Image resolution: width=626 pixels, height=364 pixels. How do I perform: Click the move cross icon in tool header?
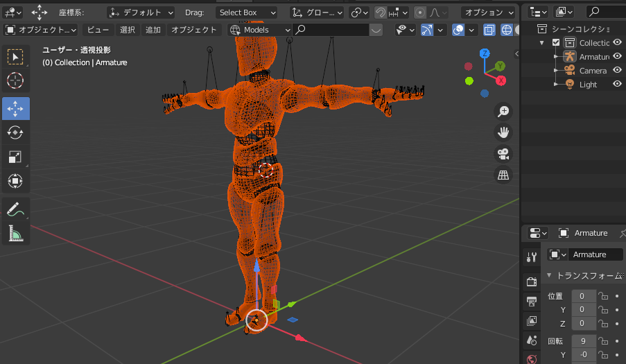click(x=39, y=12)
